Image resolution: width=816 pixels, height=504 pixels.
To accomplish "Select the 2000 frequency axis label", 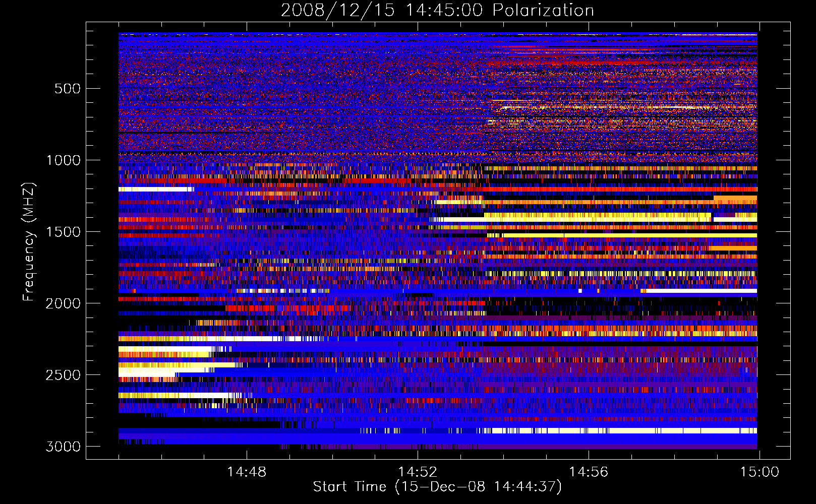I will (x=63, y=303).
